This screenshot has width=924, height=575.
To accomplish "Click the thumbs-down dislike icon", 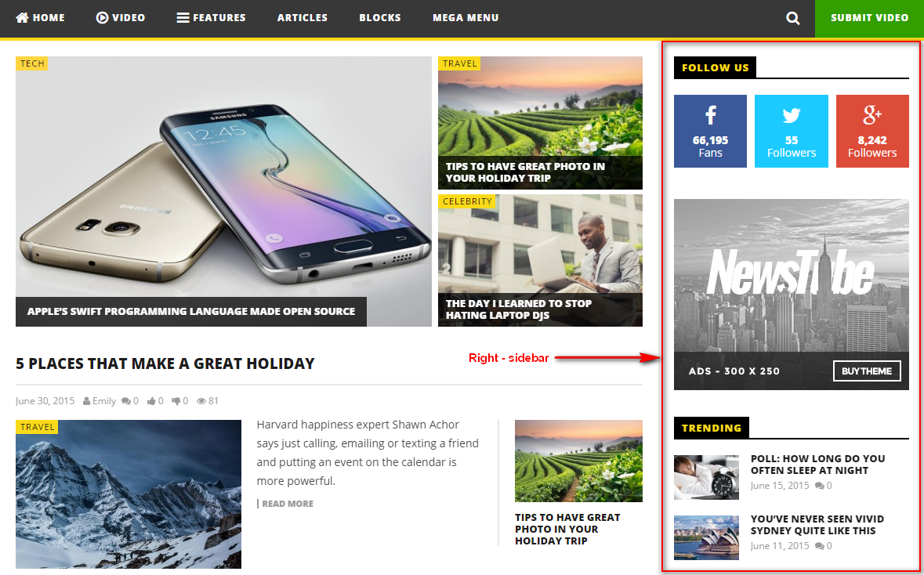I will [176, 401].
